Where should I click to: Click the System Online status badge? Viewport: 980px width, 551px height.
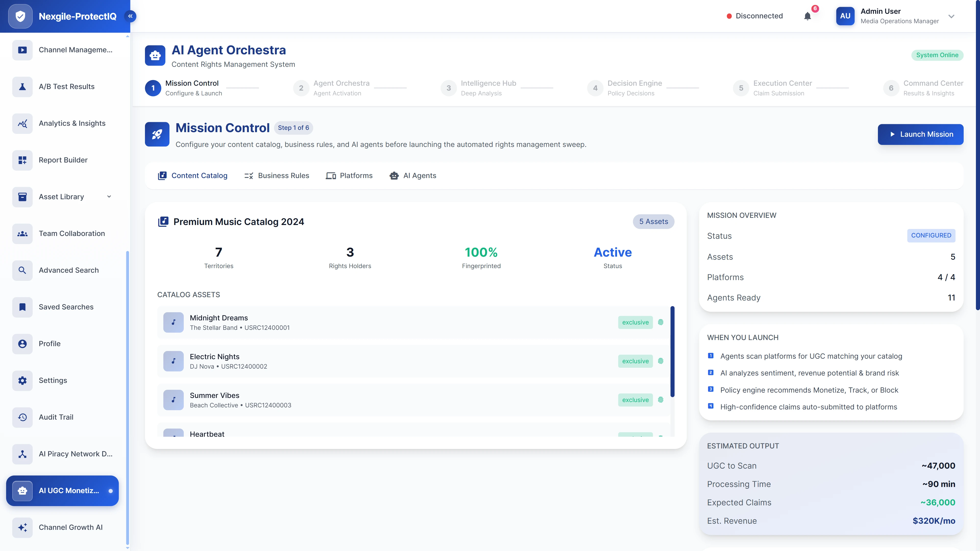937,55
